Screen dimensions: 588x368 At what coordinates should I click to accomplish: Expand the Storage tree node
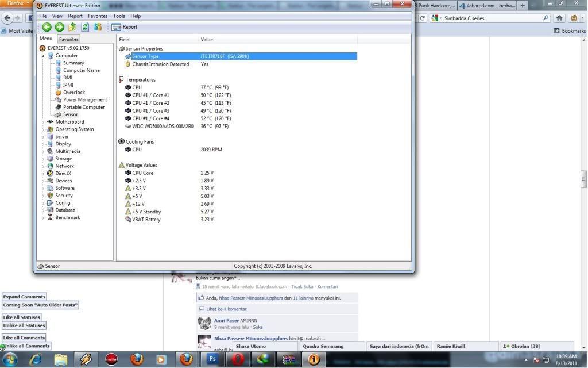click(42, 159)
